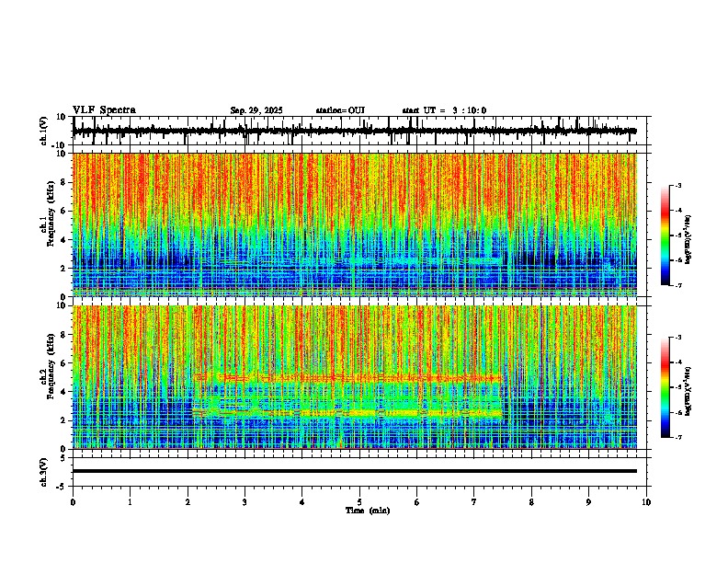Click the "station=OUI" header label
Screen dimensions: 728x563
[340, 110]
